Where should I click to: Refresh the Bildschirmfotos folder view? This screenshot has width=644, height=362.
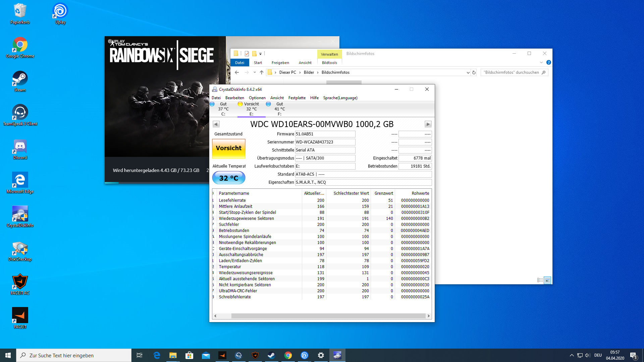coord(474,72)
